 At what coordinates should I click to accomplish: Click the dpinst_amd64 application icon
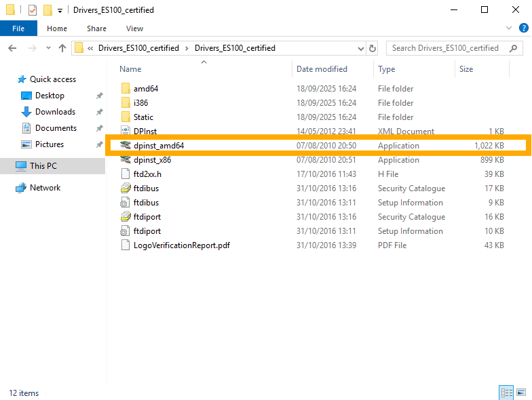coord(125,146)
